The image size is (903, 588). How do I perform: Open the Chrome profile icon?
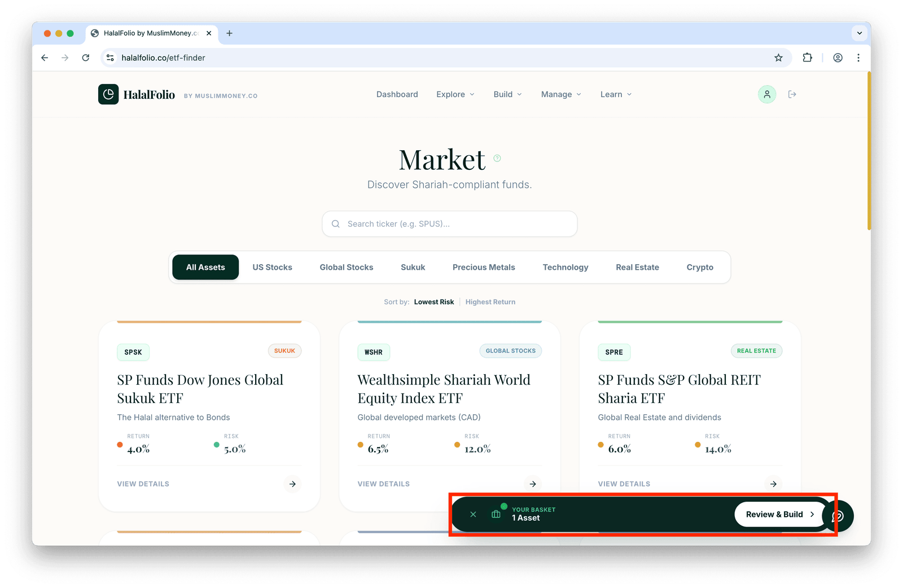(x=838, y=58)
